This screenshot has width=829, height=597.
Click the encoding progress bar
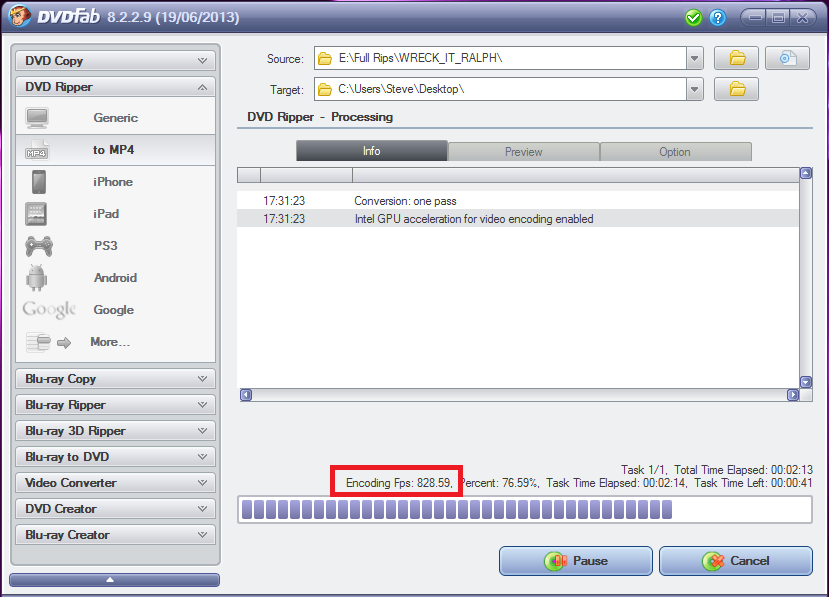[525, 510]
